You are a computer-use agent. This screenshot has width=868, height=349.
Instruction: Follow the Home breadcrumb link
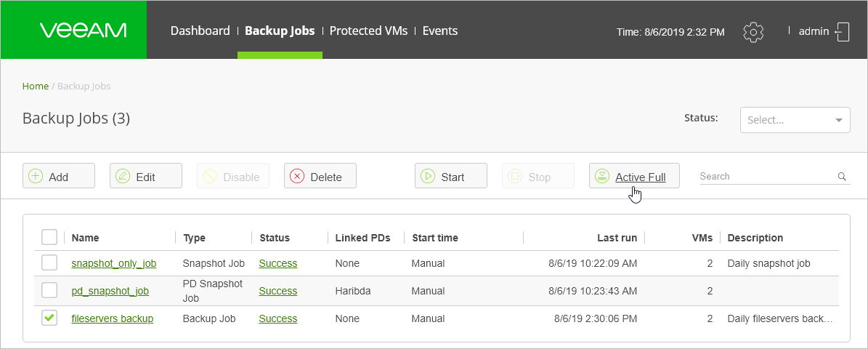(x=35, y=86)
